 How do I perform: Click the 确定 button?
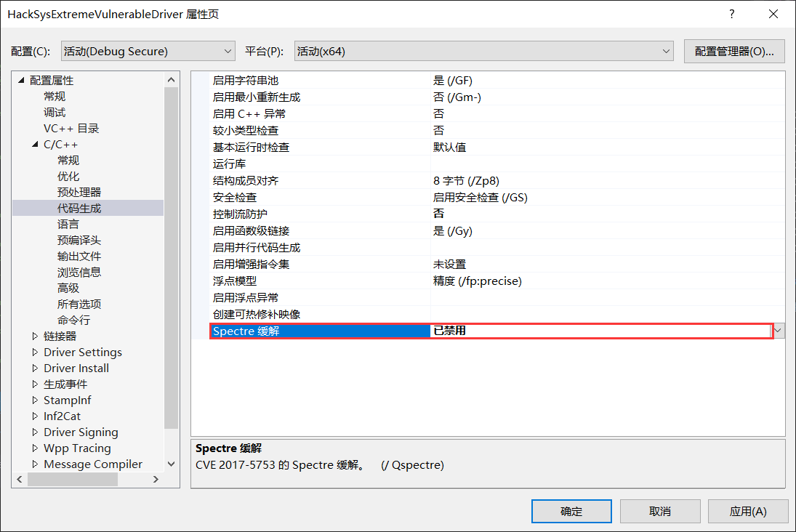[571, 511]
